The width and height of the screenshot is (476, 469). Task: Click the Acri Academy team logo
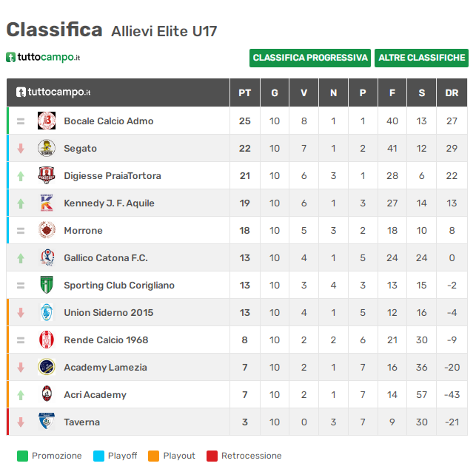pyautogui.click(x=47, y=394)
